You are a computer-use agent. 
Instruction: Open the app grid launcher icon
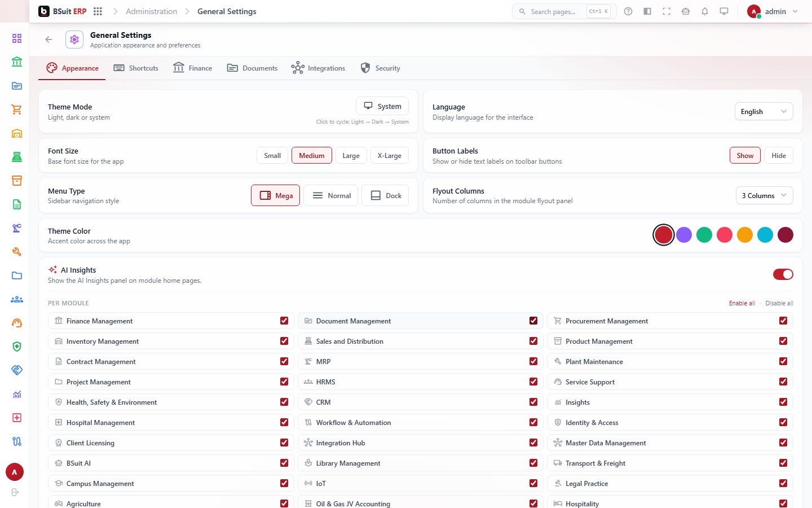pos(98,11)
